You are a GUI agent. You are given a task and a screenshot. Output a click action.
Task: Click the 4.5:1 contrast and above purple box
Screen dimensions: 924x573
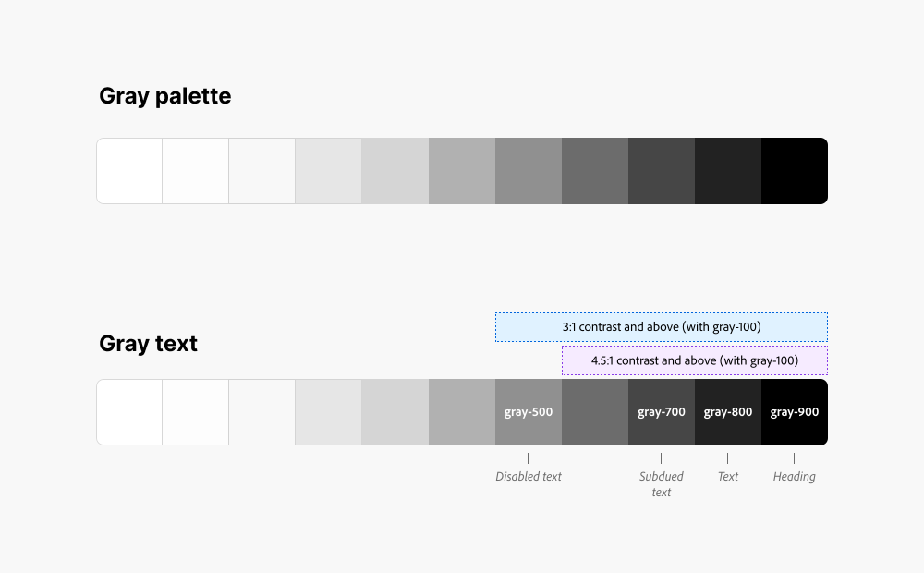pos(695,360)
